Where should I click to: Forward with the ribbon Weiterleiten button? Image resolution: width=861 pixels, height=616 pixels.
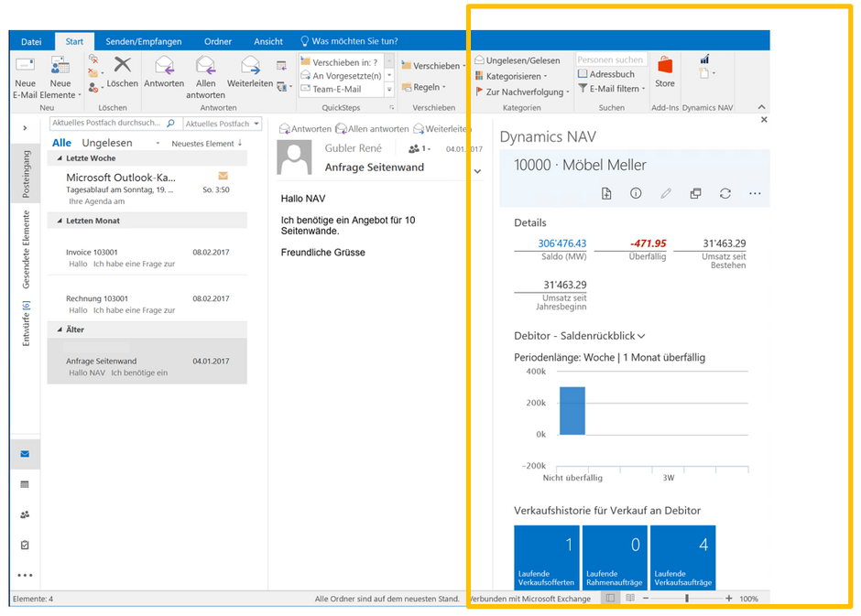(x=250, y=72)
